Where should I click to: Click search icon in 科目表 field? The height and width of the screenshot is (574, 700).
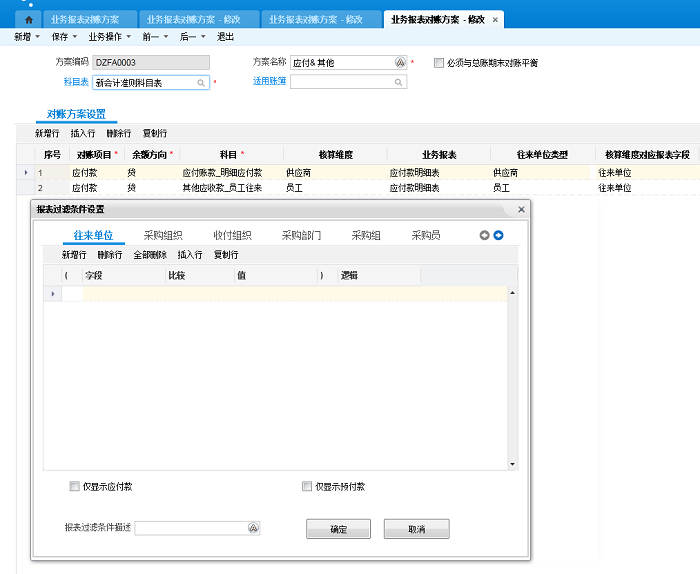201,82
